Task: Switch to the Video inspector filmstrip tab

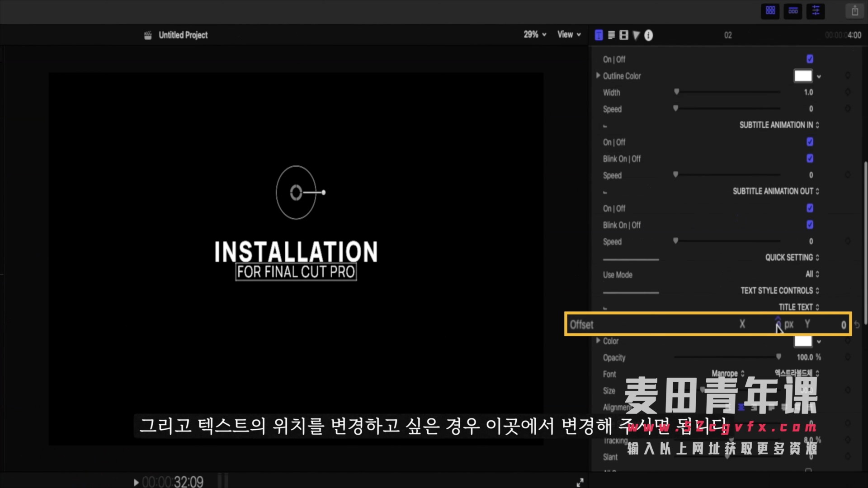Action: pyautogui.click(x=623, y=35)
